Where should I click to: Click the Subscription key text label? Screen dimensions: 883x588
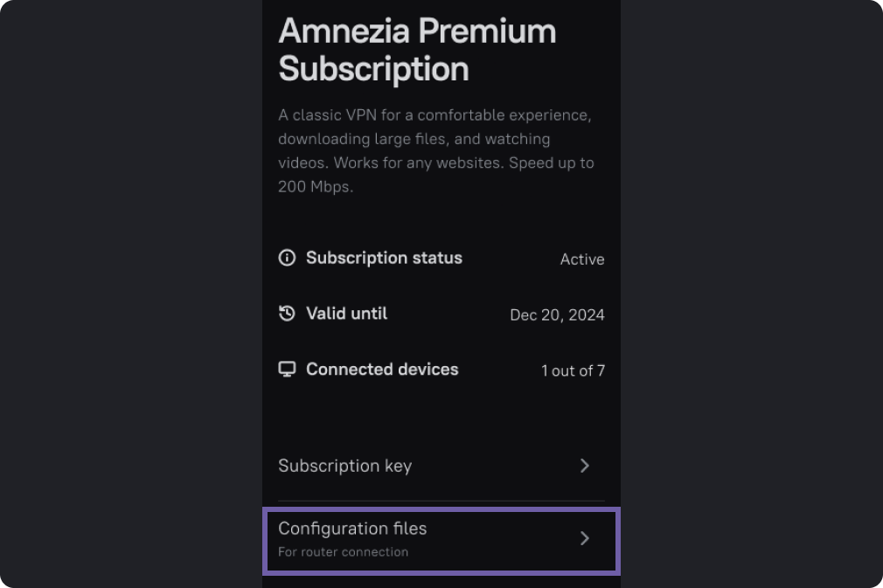pos(345,466)
